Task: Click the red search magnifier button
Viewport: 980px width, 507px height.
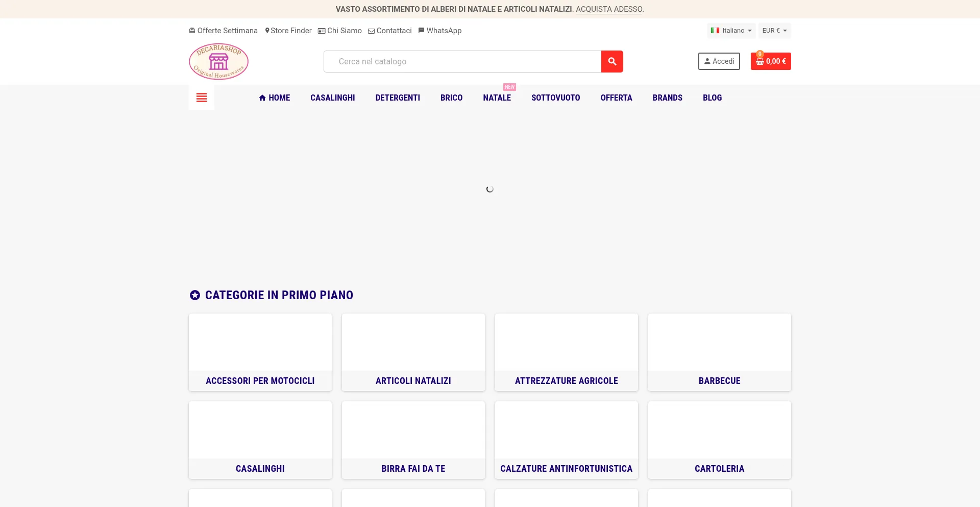Action: coord(612,61)
